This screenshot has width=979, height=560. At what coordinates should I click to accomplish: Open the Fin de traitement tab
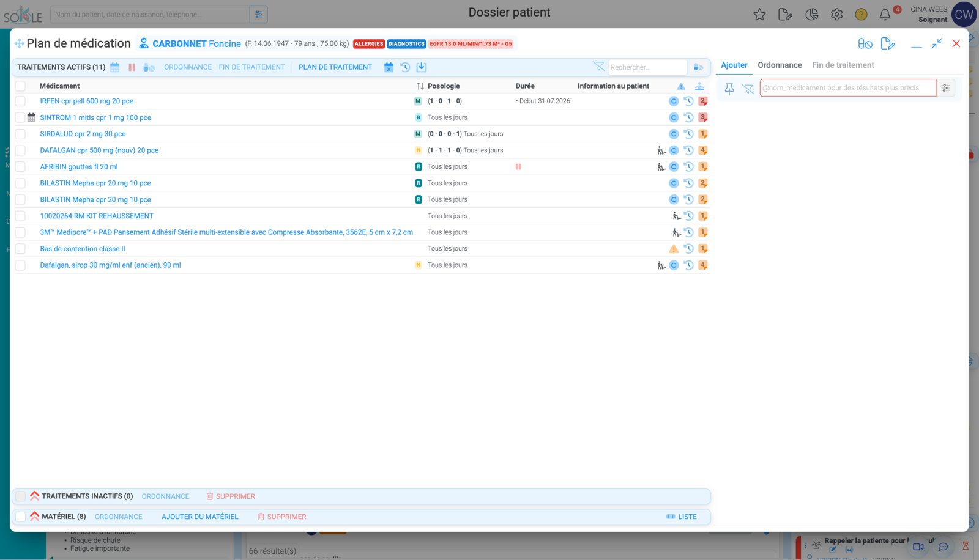(x=843, y=65)
